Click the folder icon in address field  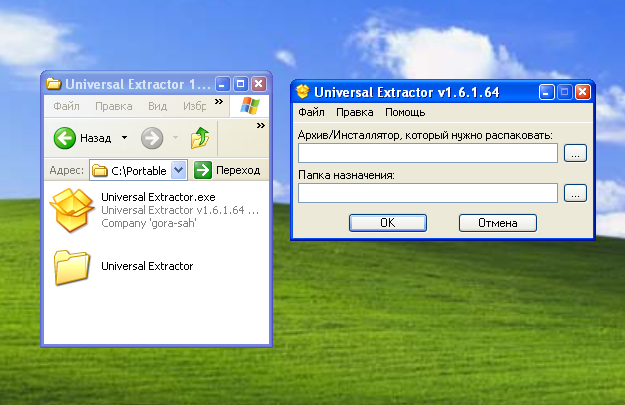tap(100, 171)
